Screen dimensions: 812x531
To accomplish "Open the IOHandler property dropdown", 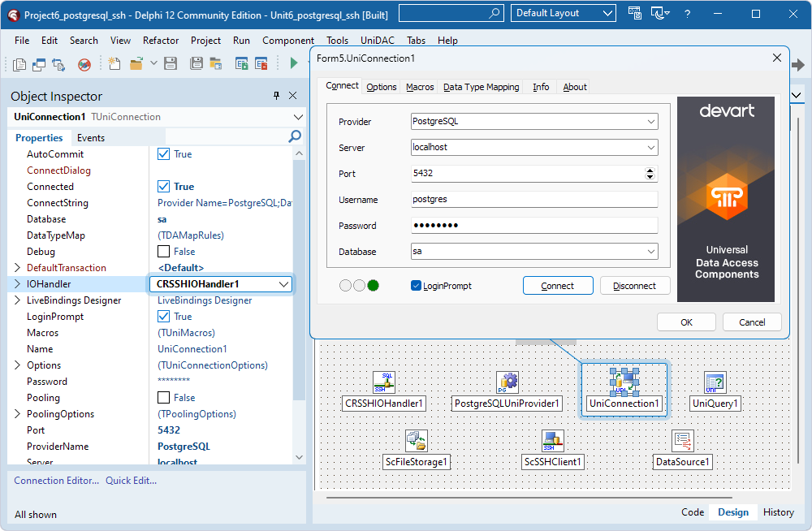I will tap(283, 284).
